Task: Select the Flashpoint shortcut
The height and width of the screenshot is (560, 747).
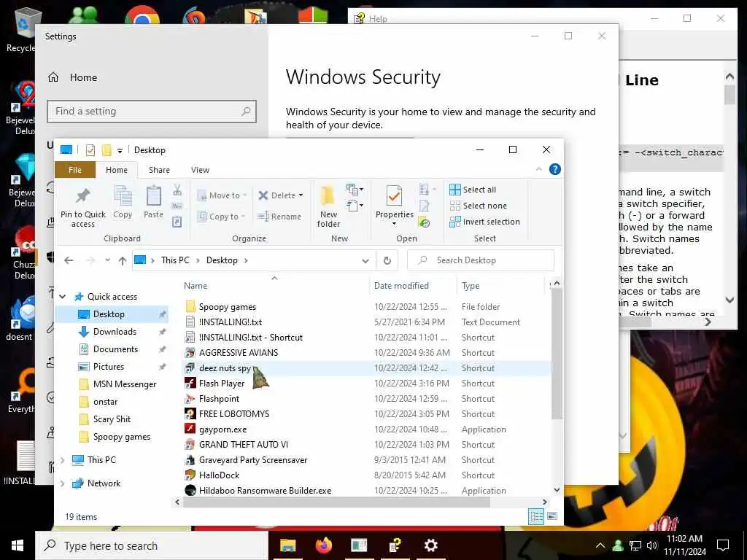Action: (219, 399)
